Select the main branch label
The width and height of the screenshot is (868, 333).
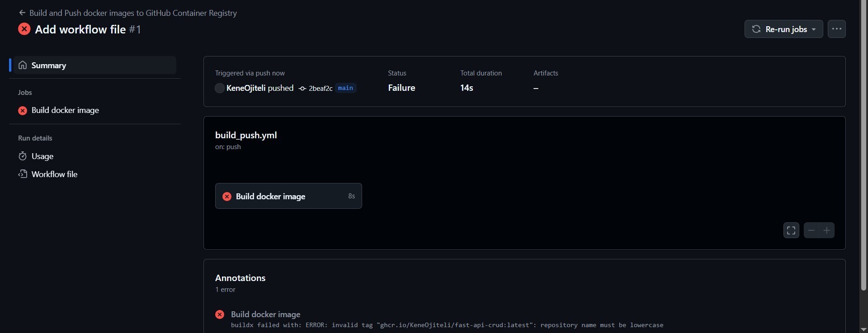pyautogui.click(x=345, y=88)
